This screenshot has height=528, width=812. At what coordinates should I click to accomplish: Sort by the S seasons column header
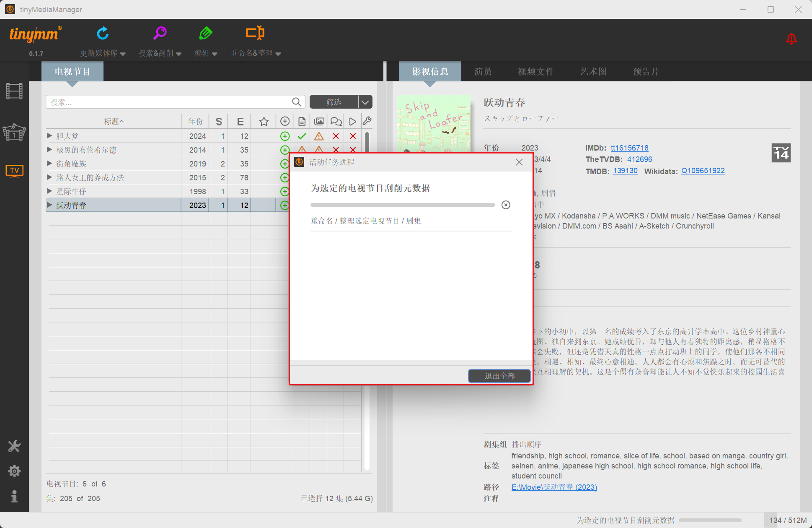tap(219, 122)
